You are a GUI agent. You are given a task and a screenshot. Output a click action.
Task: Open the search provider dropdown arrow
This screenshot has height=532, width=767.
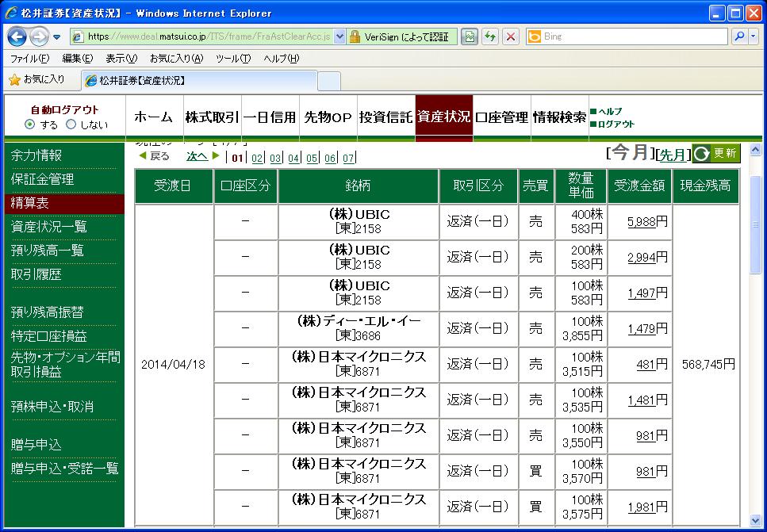tap(754, 36)
